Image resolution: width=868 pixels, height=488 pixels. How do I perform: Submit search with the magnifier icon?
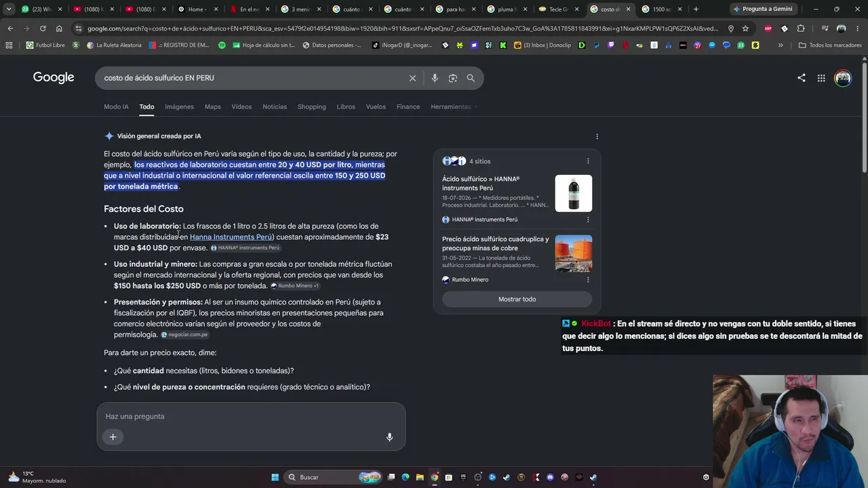[471, 78]
